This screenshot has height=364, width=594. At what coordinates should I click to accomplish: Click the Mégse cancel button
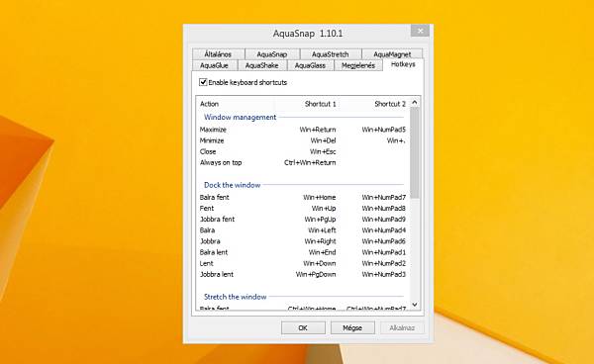tap(352, 327)
